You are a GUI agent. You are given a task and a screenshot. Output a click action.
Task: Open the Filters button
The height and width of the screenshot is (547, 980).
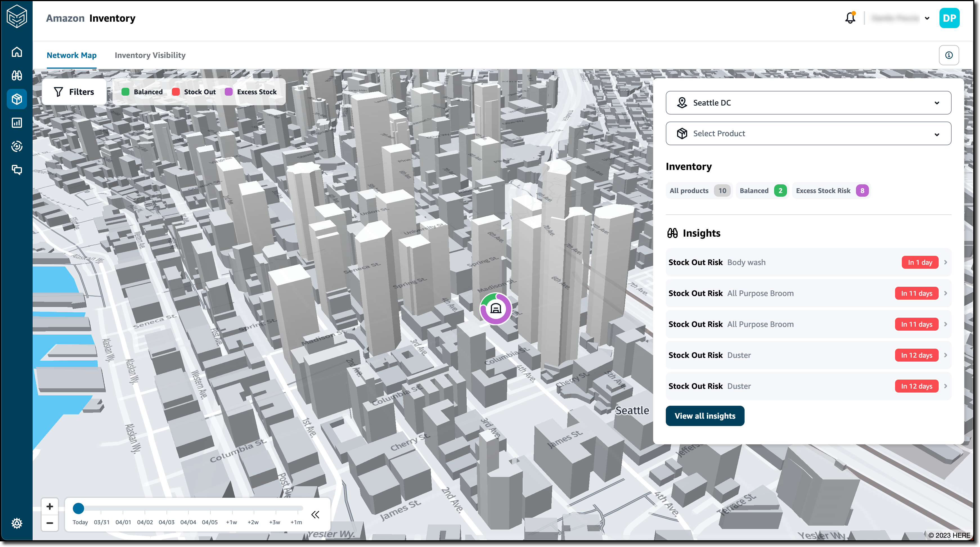74,92
